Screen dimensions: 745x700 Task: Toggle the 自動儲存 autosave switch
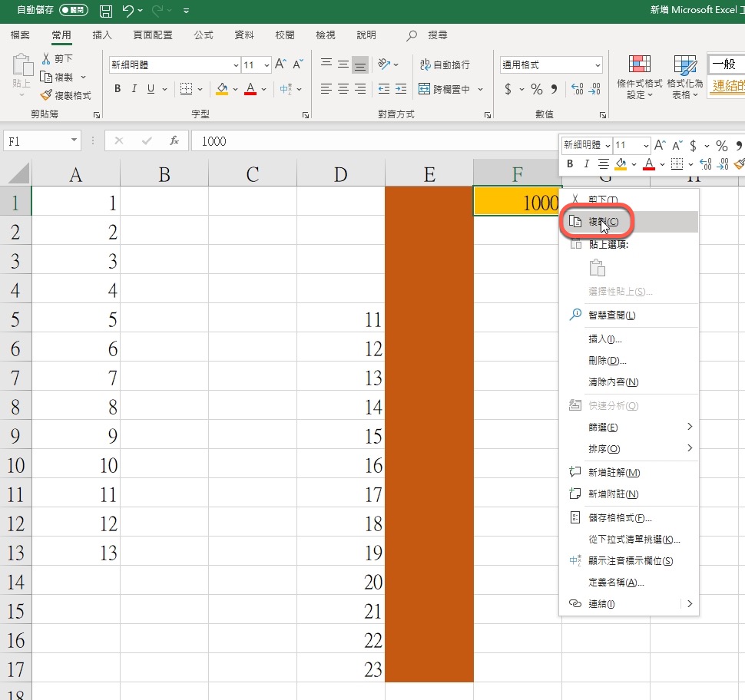point(71,12)
